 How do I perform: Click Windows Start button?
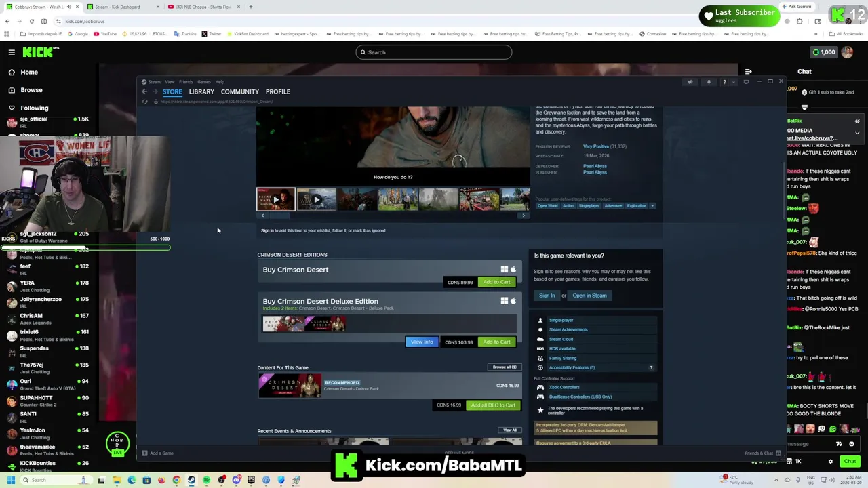tap(10, 480)
